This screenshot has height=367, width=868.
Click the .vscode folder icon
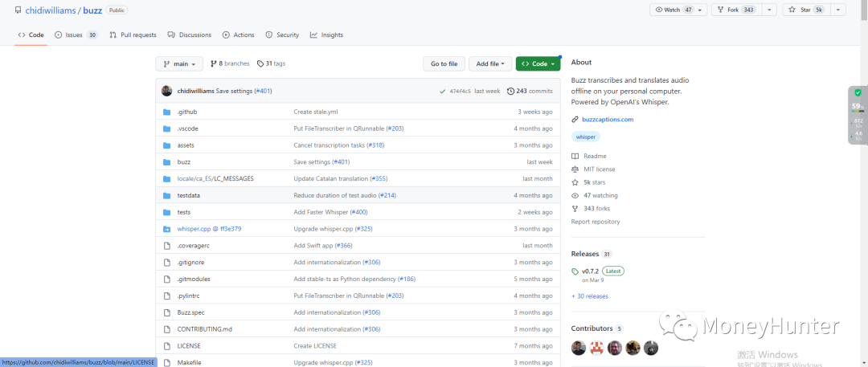(166, 128)
